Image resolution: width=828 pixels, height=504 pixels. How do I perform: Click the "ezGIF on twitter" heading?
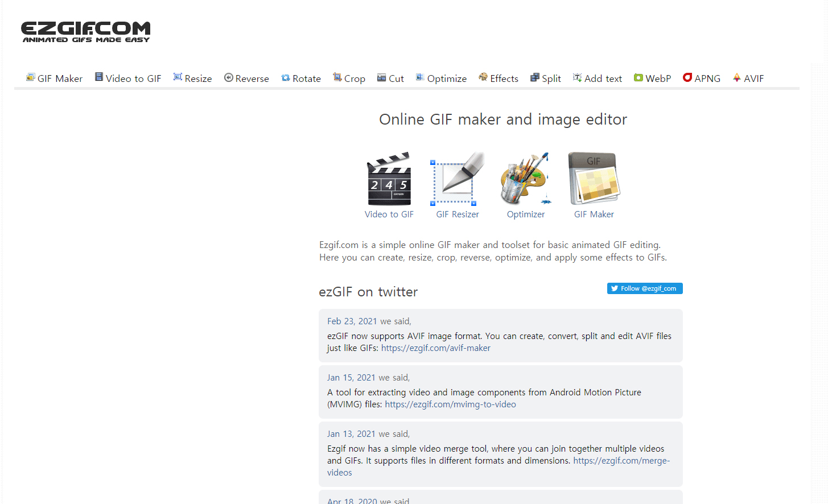(368, 292)
